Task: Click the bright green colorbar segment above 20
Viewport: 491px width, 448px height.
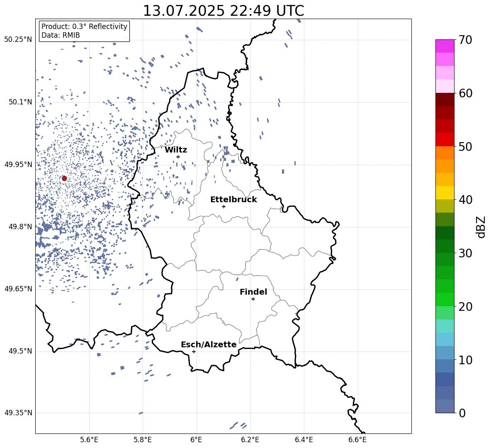Action: [445, 299]
